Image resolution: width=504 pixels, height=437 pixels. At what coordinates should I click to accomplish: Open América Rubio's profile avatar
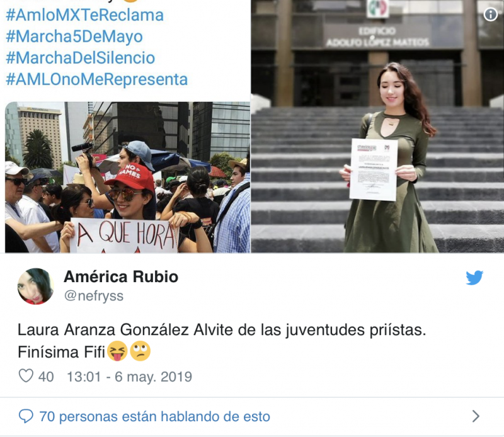pos(35,287)
